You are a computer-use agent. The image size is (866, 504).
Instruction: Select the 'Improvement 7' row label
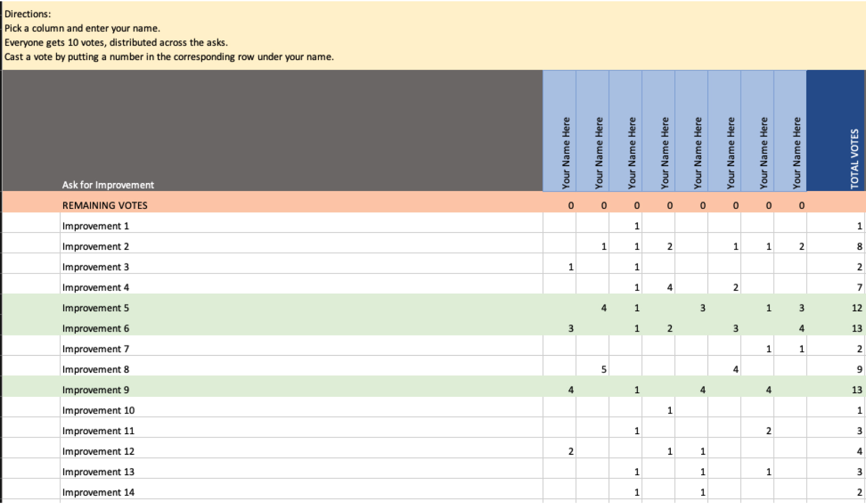point(96,349)
